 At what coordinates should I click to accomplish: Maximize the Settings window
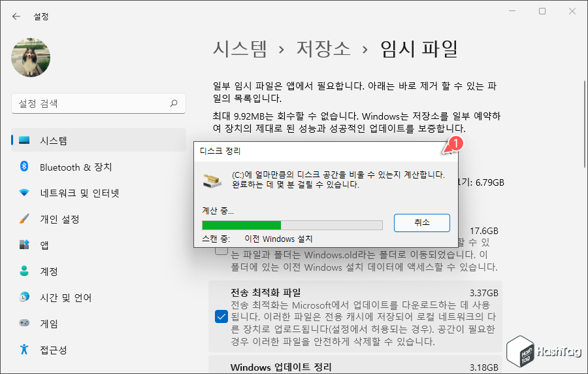pyautogui.click(x=542, y=11)
